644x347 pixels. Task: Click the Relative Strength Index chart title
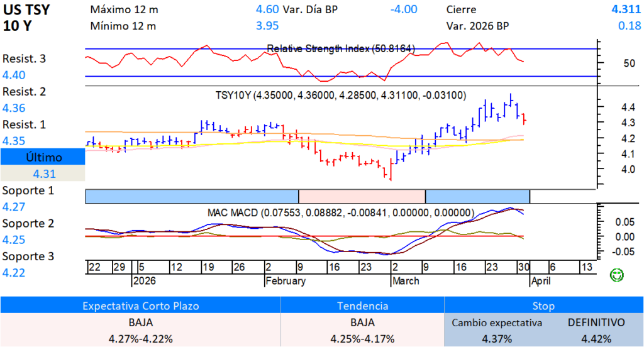[341, 48]
